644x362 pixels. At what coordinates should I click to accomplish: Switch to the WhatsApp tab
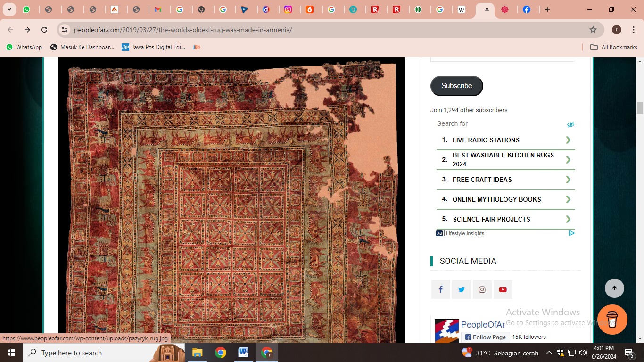(x=27, y=9)
